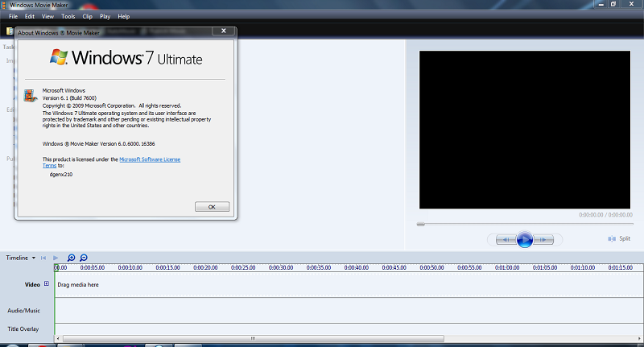Minimize the Movie Maker window
Viewport: 644px width, 347px height.
click(x=601, y=4)
